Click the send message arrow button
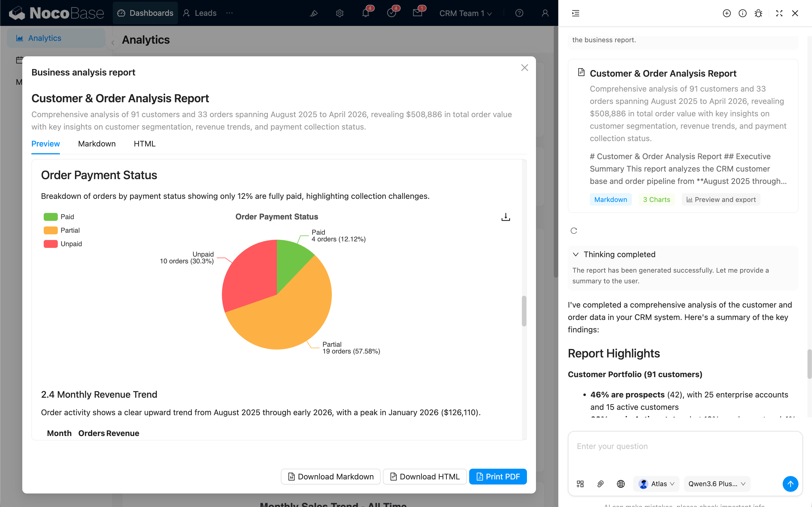Viewport: 812px width, 507px height. pyautogui.click(x=790, y=484)
